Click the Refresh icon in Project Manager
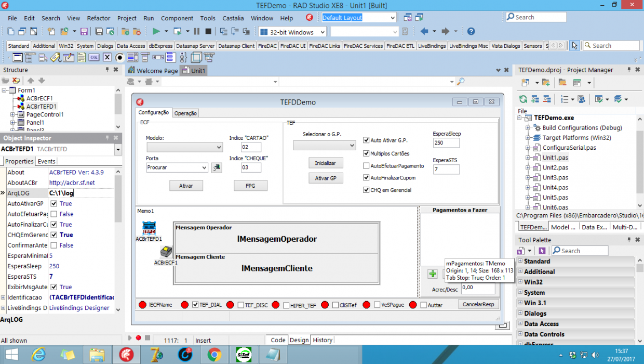 click(x=523, y=99)
